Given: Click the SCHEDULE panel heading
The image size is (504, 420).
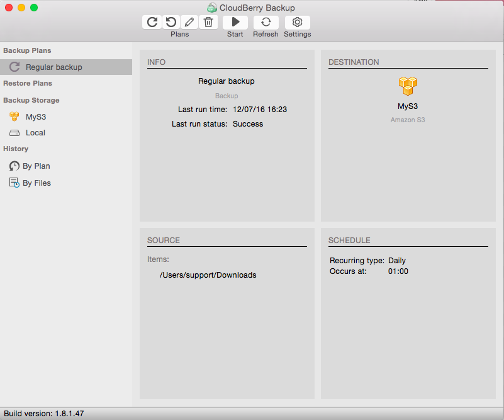Looking at the screenshot, I should [x=349, y=241].
